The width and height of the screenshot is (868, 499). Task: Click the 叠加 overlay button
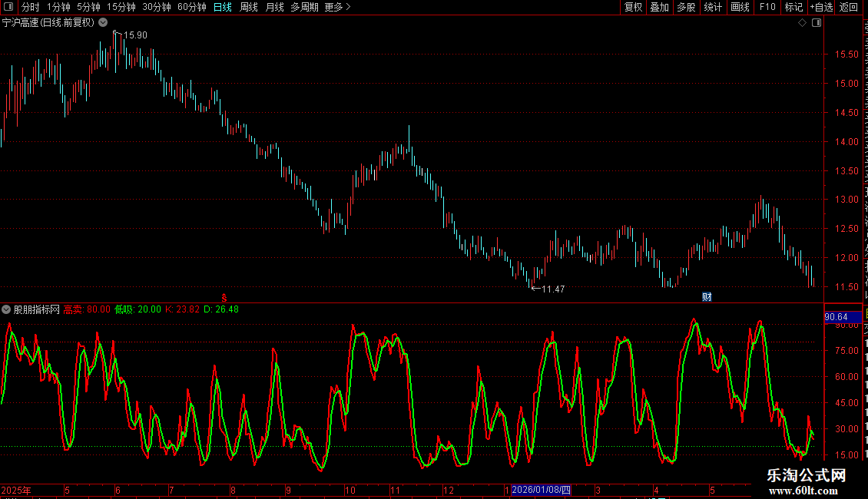[659, 7]
